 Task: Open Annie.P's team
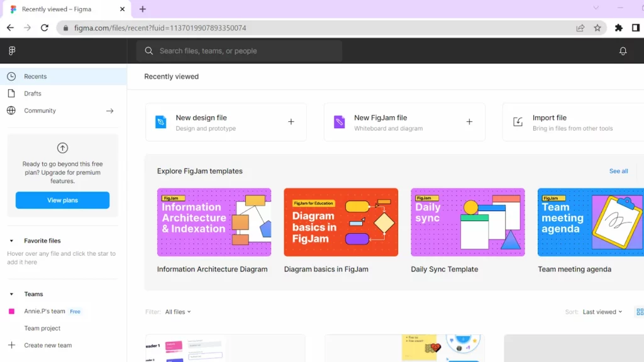[x=45, y=311]
